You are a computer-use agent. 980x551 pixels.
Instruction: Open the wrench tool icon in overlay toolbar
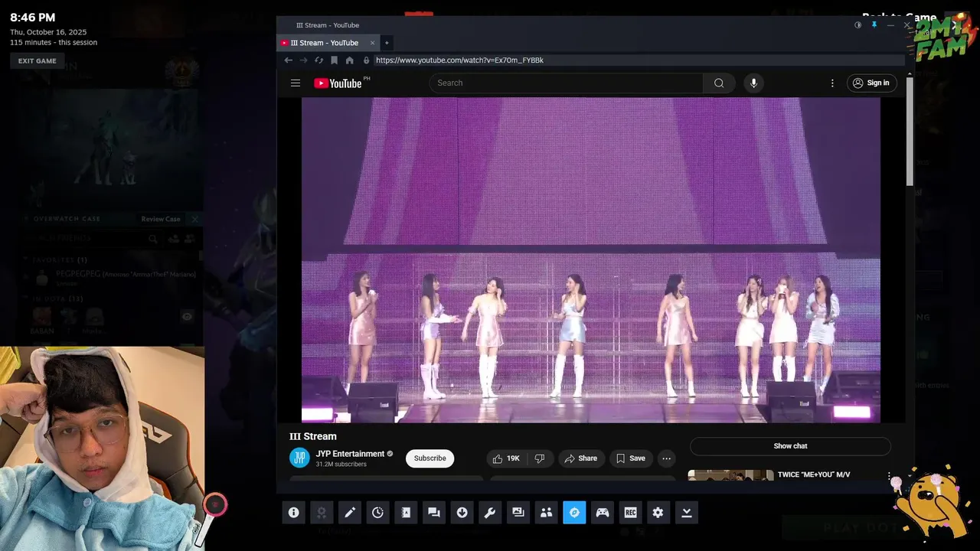click(490, 513)
